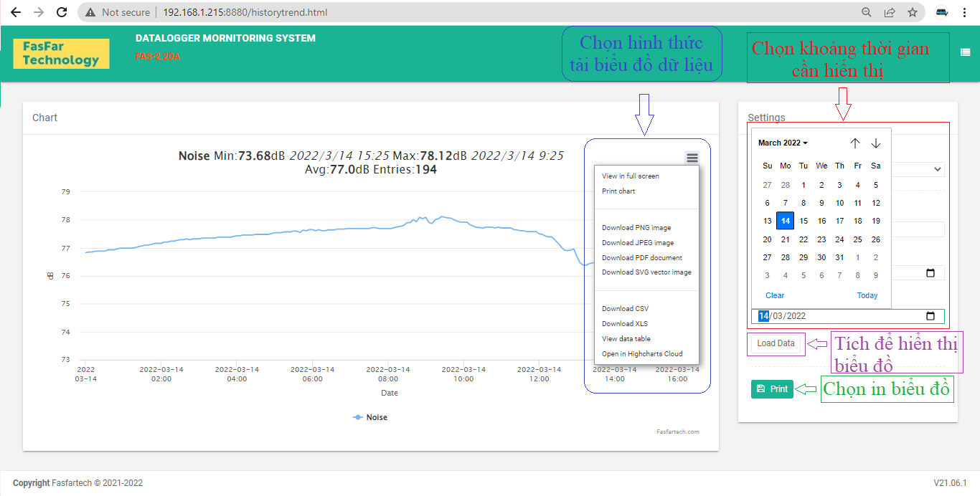This screenshot has height=496, width=980.
Task: Open the partially hidden Settings select dropdown
Action: click(936, 170)
